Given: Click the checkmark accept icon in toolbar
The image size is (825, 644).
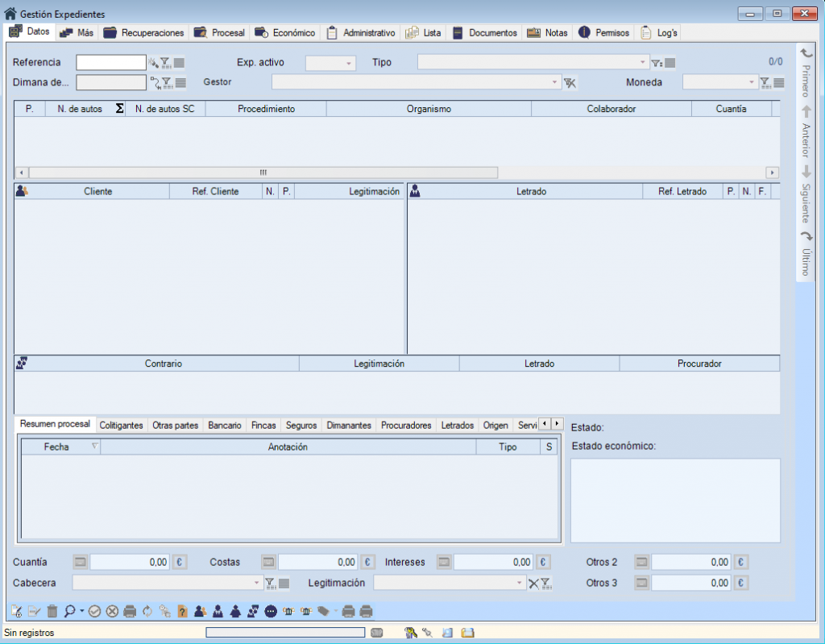Looking at the screenshot, I should coord(95,611).
